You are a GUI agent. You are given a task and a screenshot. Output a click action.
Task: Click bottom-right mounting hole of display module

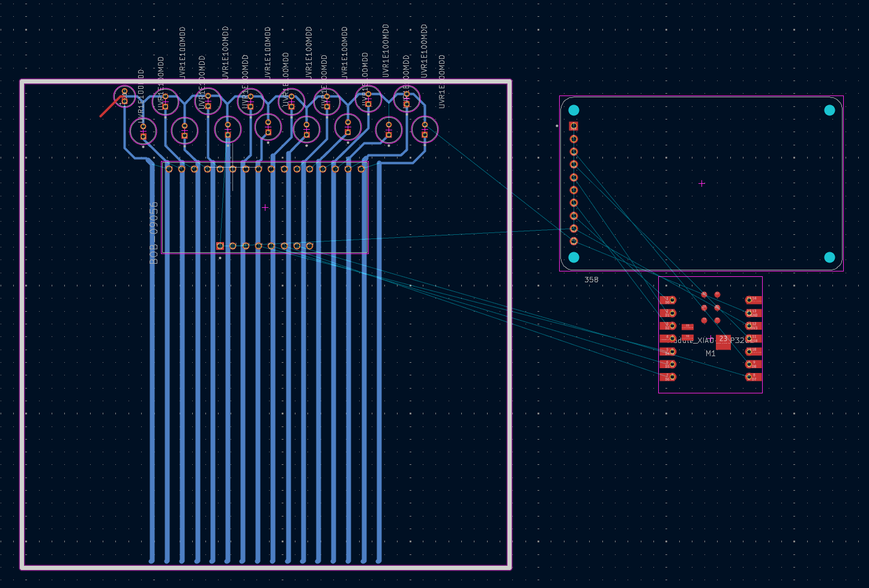point(829,257)
